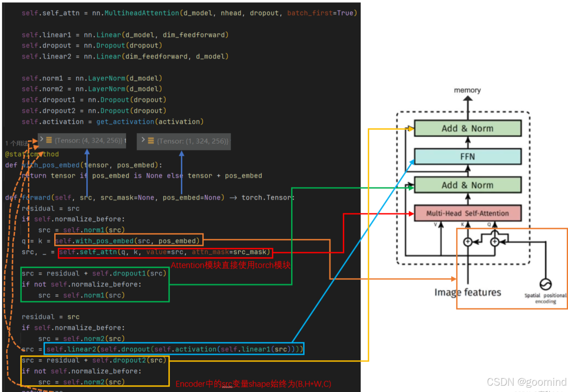Click the def with_pos_embed(tensor, pos_embed) line
This screenshot has width=568, height=392.
(x=84, y=165)
